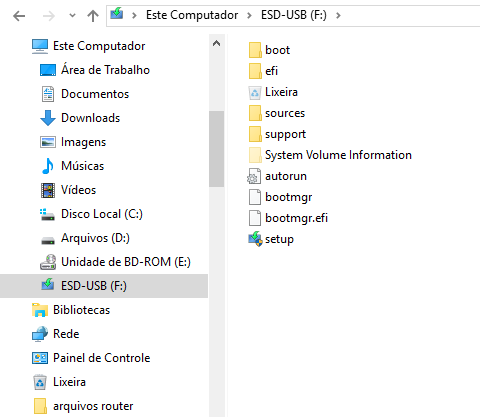The image size is (480, 417).
Task: Select the bootmgr.efi file
Action: (288, 218)
